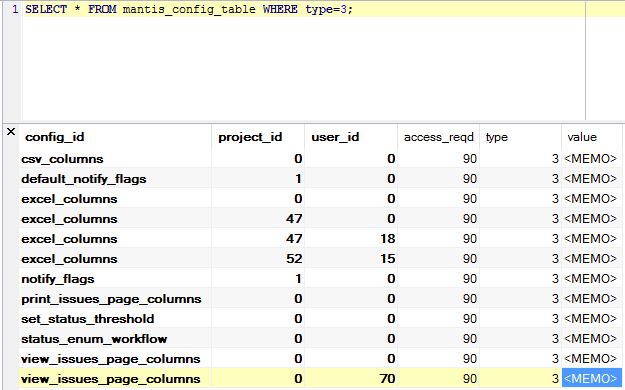
Task: Select the csv_columns row name cell
Action: [115, 159]
